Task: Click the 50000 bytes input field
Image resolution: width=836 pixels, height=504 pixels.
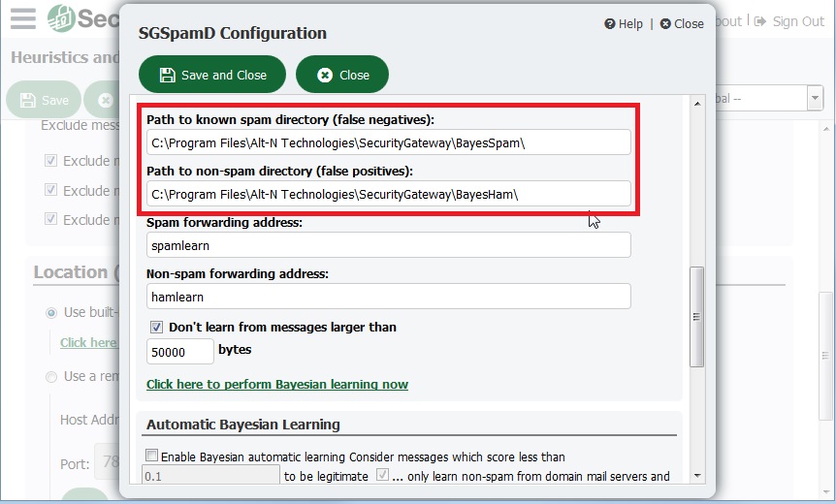Action: point(180,352)
